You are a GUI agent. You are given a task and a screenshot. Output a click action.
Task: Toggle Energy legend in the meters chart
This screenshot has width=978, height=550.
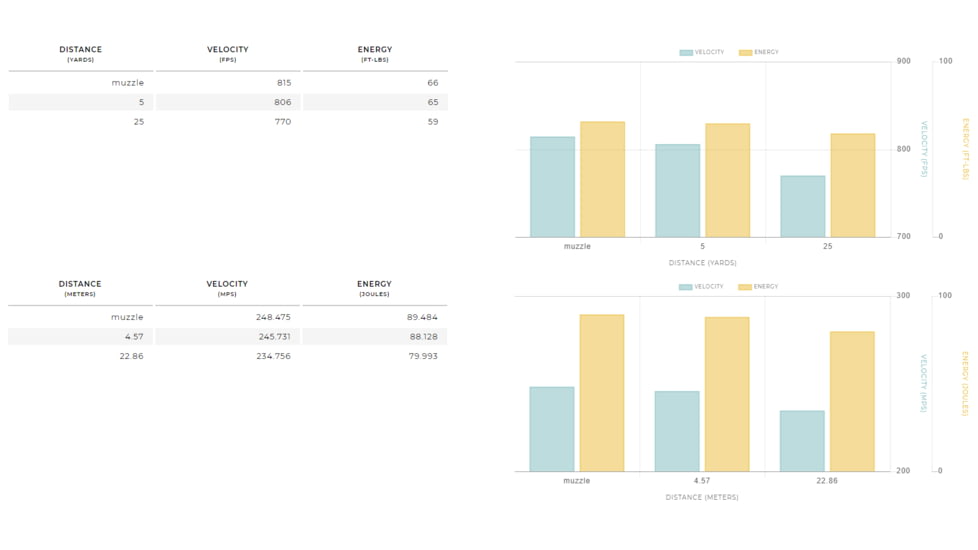(758, 287)
